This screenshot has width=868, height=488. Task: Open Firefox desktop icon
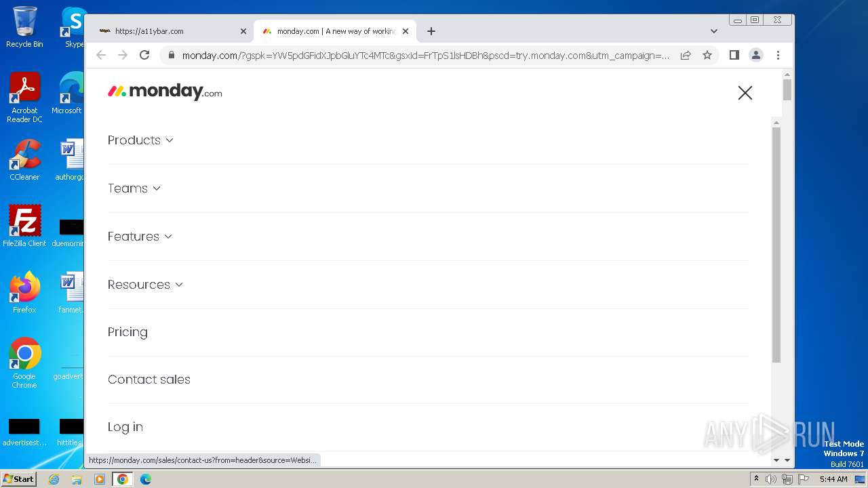click(24, 292)
